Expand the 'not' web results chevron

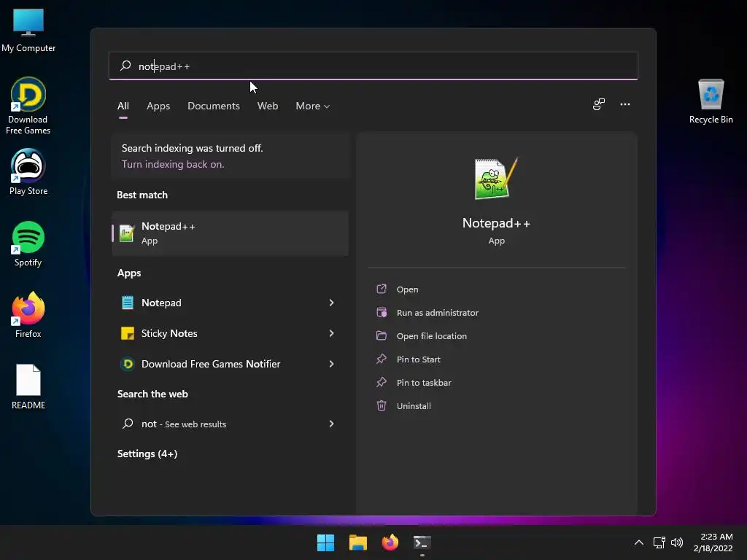(332, 424)
